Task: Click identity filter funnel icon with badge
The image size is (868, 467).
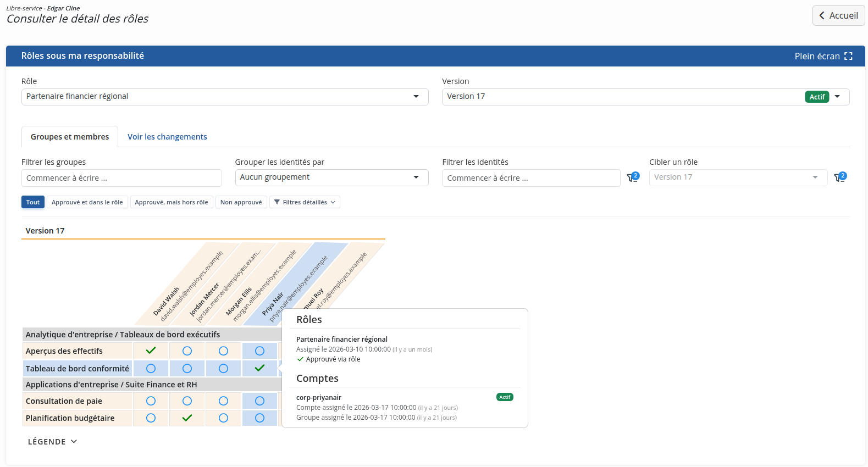Action: [633, 177]
